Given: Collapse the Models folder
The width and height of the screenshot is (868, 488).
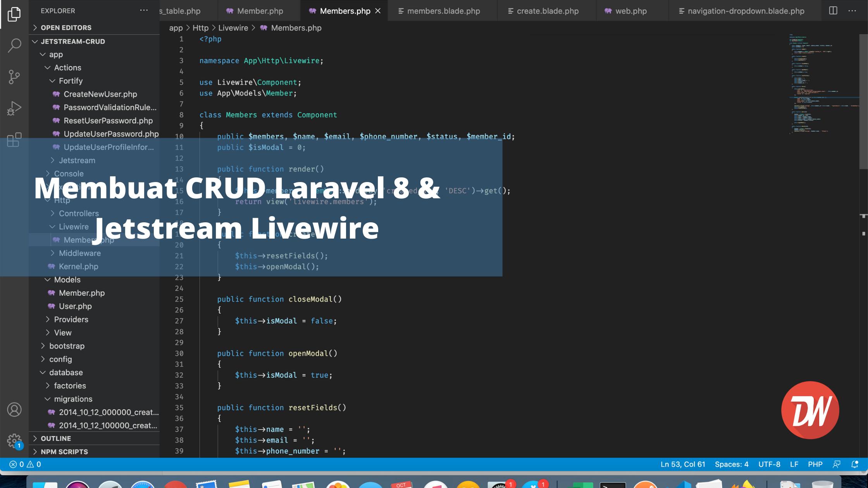Looking at the screenshot, I should [x=94, y=280].
